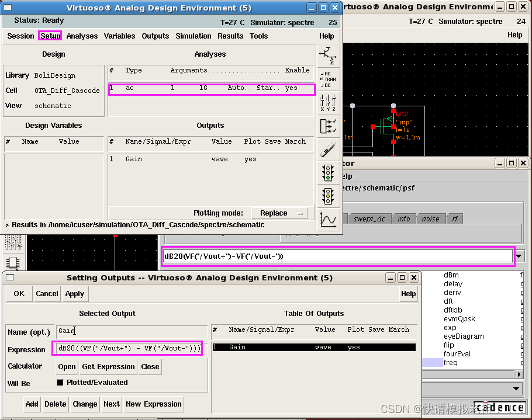Click the Next button
The width and height of the screenshot is (532, 420).
tap(112, 404)
